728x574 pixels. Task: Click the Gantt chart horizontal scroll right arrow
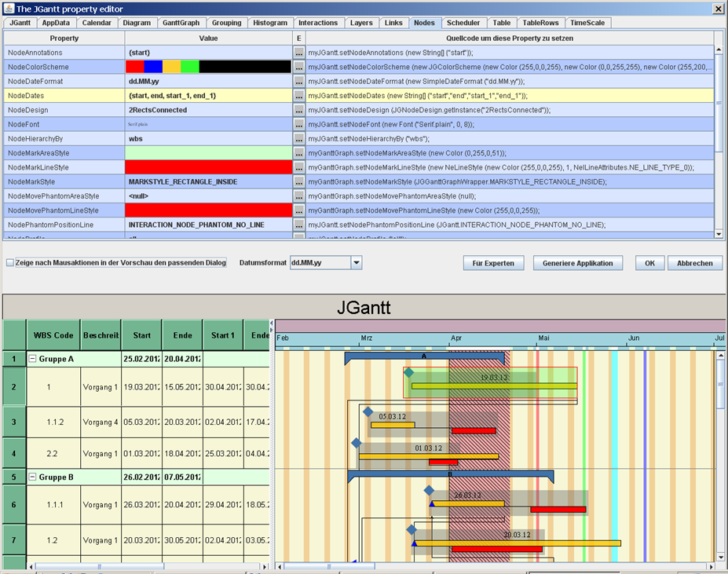(x=712, y=567)
